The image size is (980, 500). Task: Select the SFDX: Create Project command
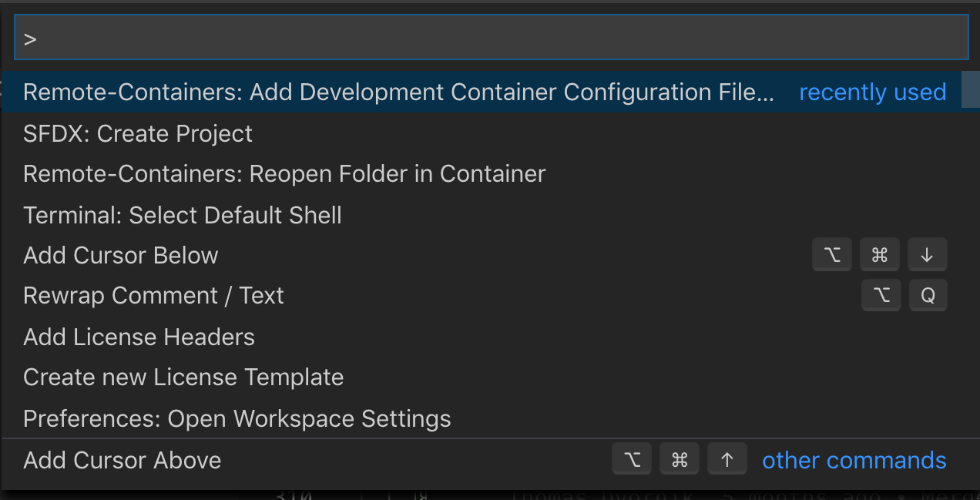click(x=138, y=134)
